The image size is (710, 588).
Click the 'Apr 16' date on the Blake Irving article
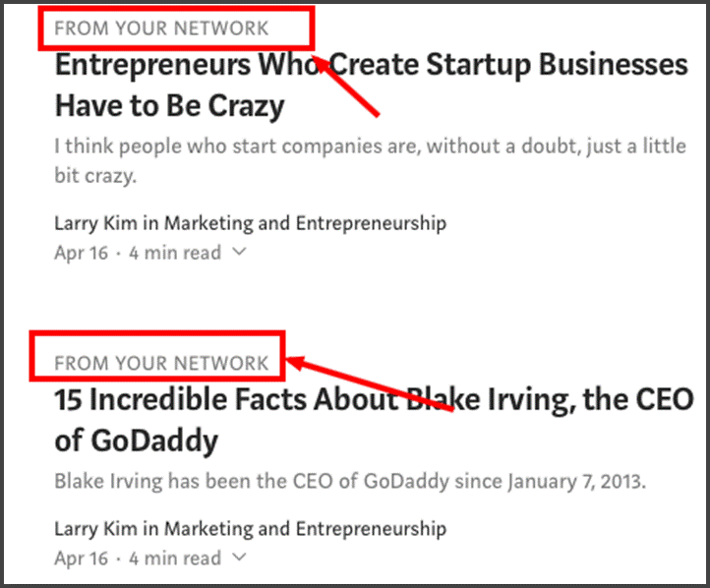[82, 559]
